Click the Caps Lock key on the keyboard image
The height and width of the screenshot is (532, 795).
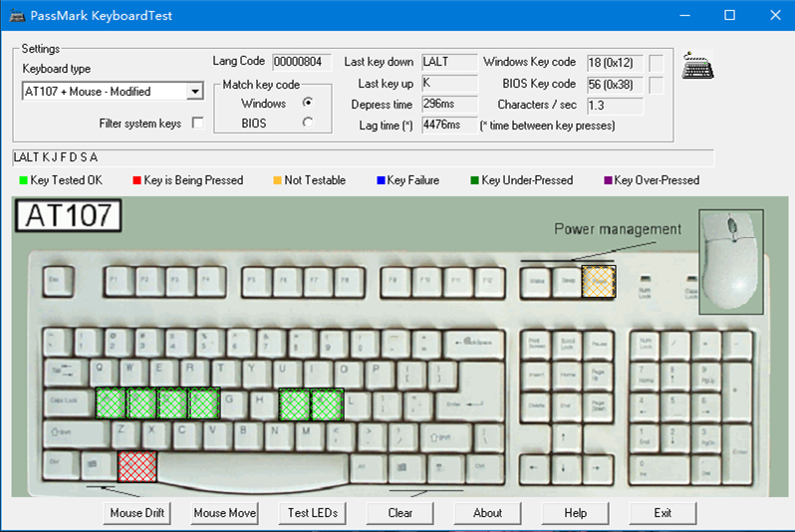click(69, 403)
